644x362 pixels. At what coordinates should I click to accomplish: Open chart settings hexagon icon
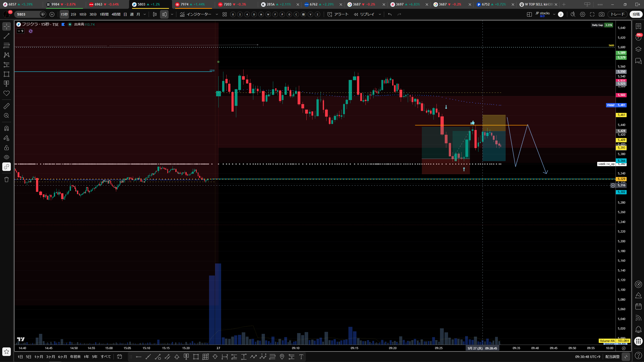[x=583, y=14]
